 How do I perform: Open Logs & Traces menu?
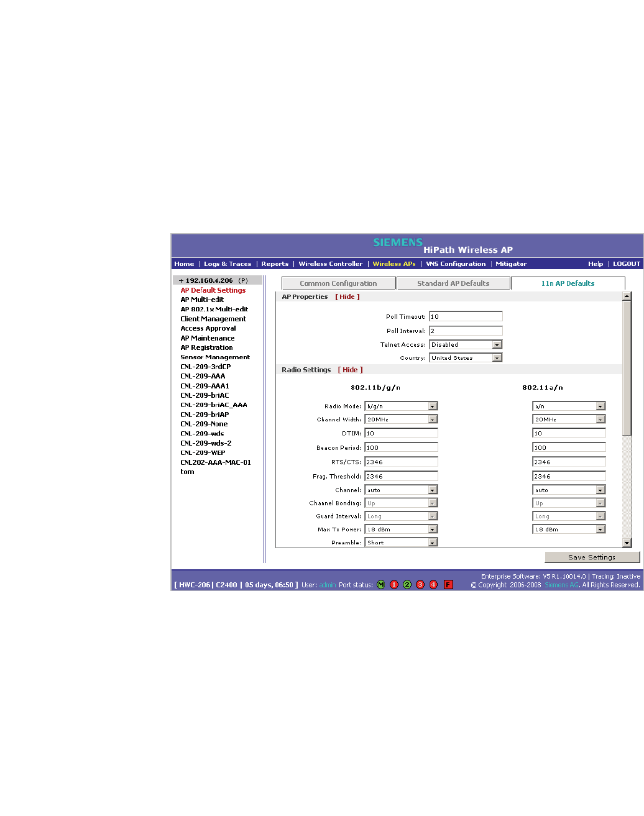pos(228,264)
